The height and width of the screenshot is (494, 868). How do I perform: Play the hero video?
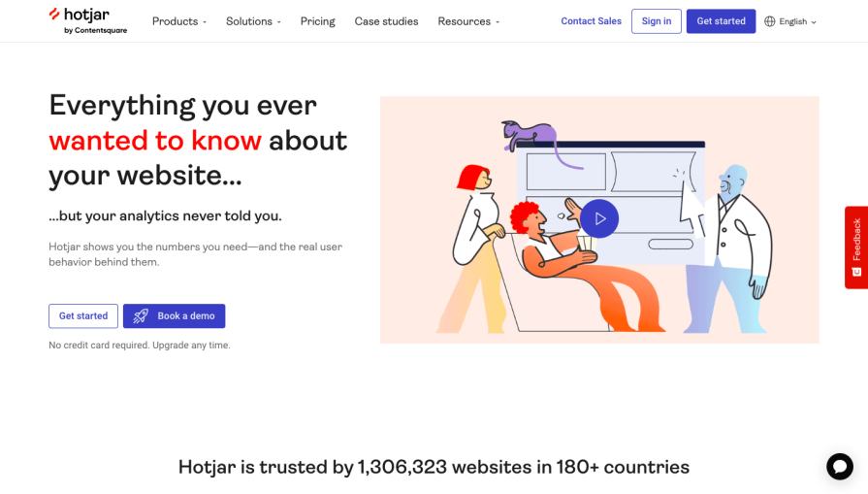click(599, 218)
